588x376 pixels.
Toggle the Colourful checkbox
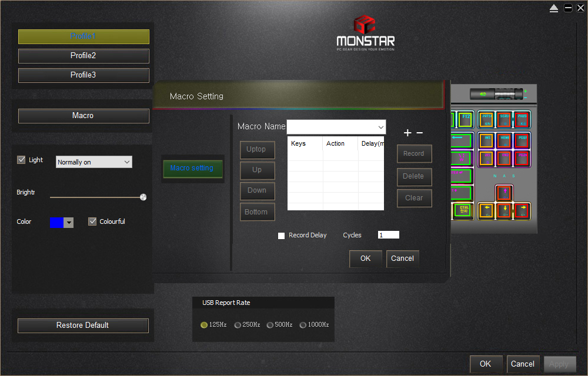(92, 221)
